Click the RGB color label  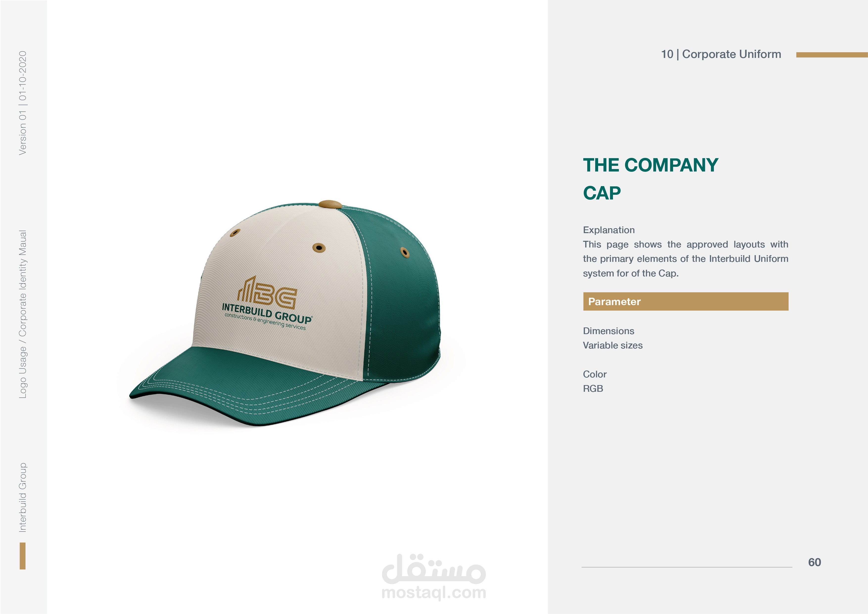pyautogui.click(x=593, y=389)
